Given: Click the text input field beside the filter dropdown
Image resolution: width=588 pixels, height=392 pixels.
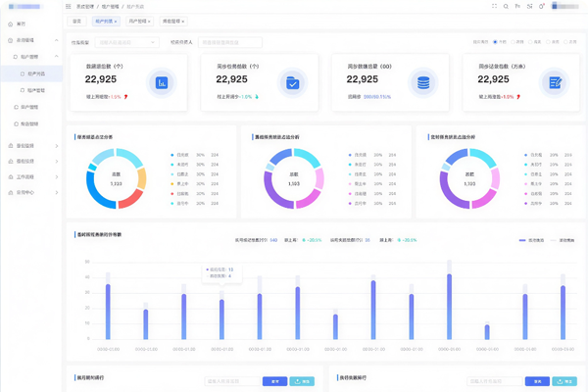Looking at the screenshot, I should (x=229, y=42).
